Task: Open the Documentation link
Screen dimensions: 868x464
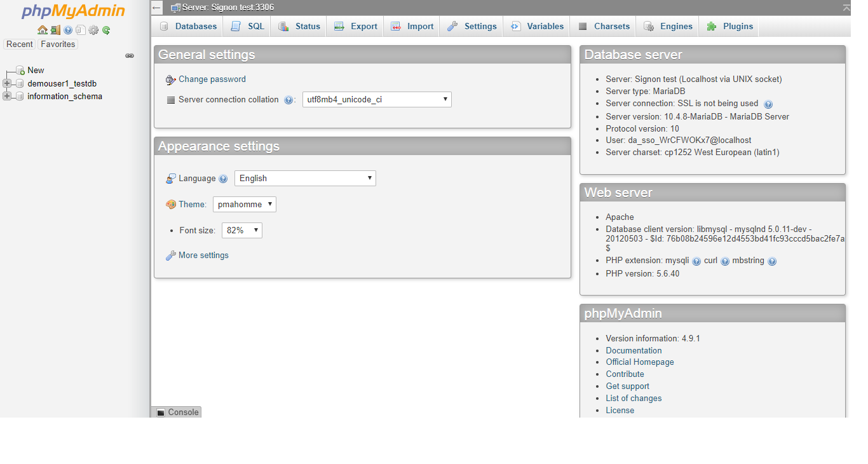Action: [x=634, y=350]
